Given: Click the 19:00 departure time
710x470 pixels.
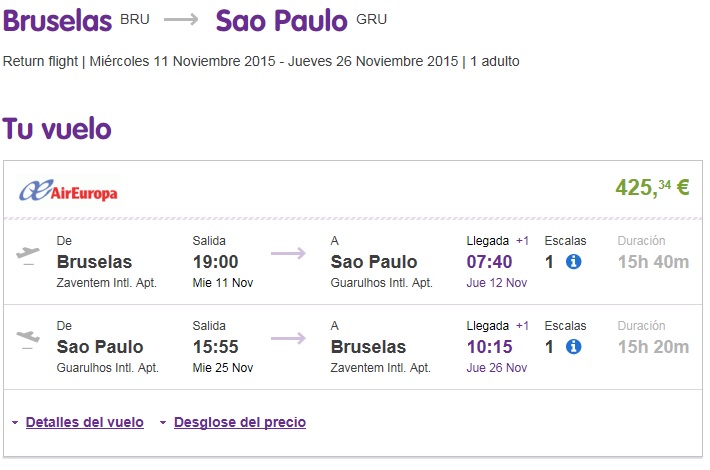Looking at the screenshot, I should (216, 262).
